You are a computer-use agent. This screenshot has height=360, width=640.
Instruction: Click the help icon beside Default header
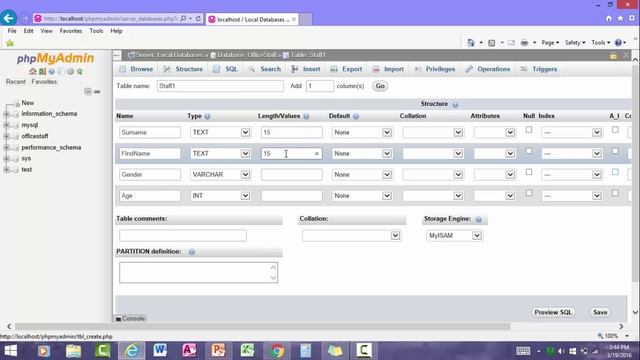tap(356, 116)
